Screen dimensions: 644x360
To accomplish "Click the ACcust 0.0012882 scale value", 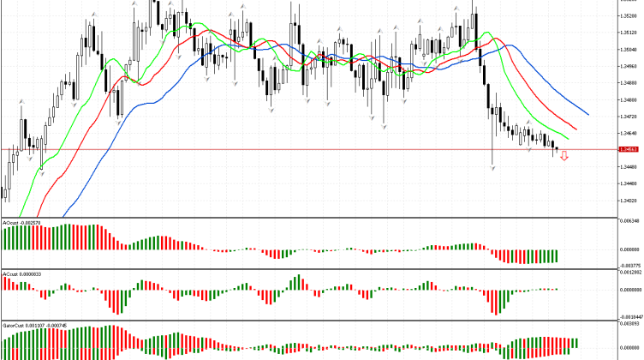I will [629, 272].
